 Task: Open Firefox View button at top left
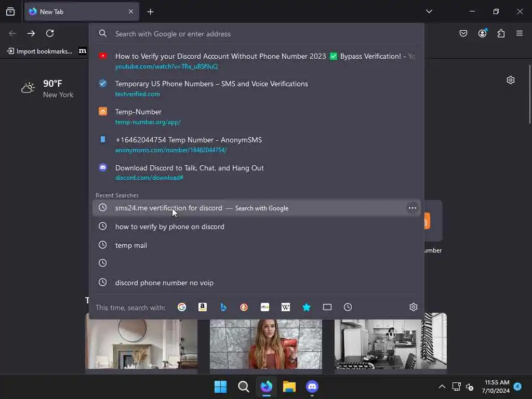pyautogui.click(x=10, y=11)
